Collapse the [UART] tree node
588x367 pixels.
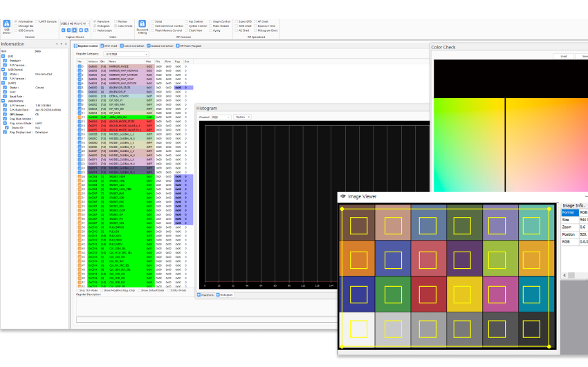[3, 83]
